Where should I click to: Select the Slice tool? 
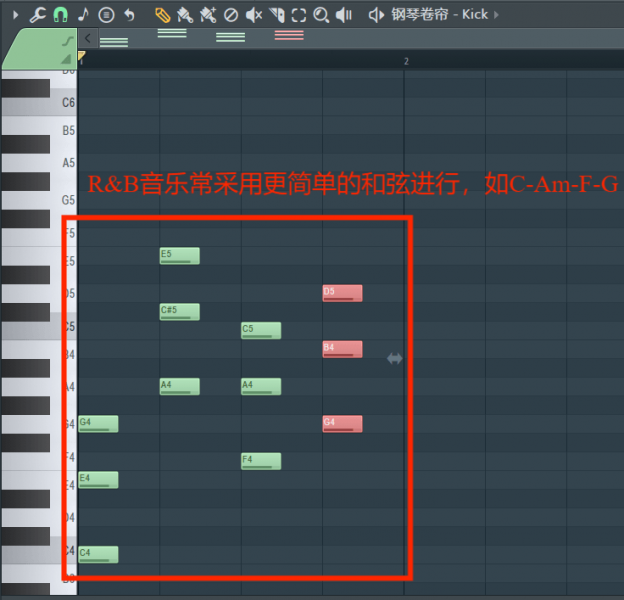pyautogui.click(x=277, y=16)
